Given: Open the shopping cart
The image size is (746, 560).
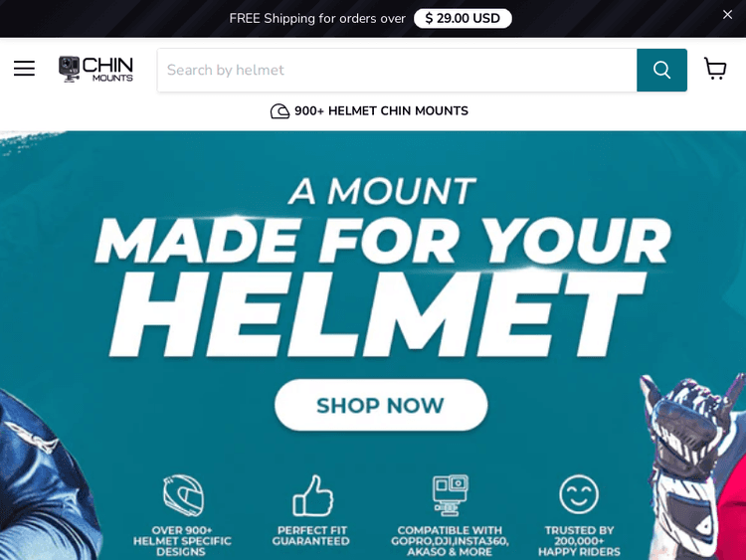Looking at the screenshot, I should (715, 69).
